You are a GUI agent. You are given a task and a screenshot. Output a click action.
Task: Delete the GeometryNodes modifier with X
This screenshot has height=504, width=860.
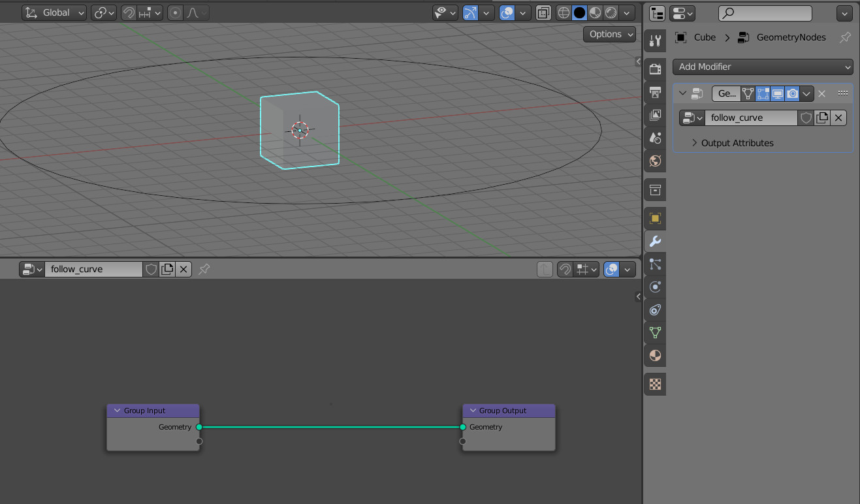coord(821,93)
